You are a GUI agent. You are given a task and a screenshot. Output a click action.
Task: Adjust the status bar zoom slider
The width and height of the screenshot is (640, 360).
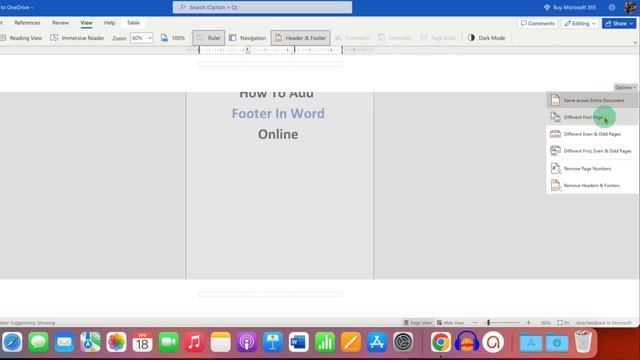tap(488, 322)
